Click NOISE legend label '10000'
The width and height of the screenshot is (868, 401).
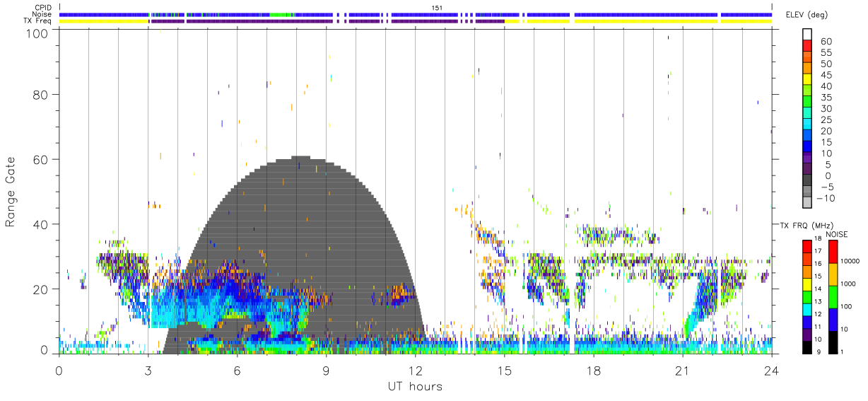tap(850, 261)
